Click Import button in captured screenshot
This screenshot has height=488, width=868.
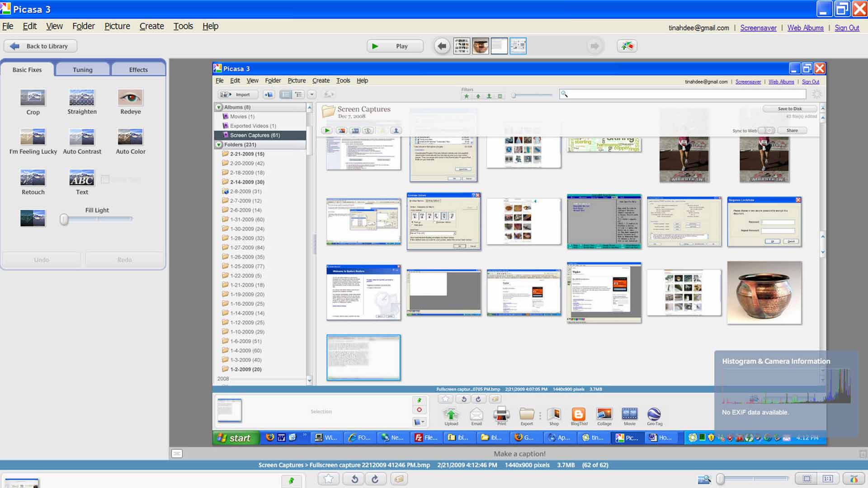click(238, 94)
